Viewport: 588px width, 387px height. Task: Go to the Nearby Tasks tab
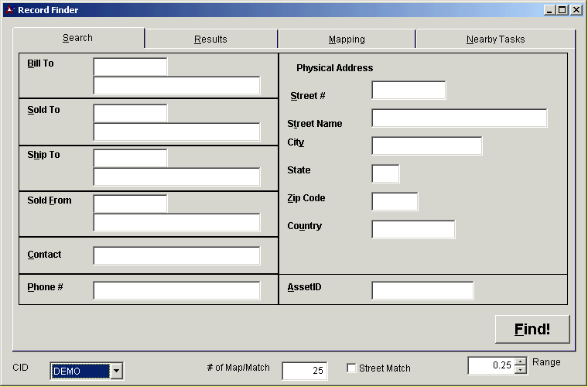click(x=495, y=39)
